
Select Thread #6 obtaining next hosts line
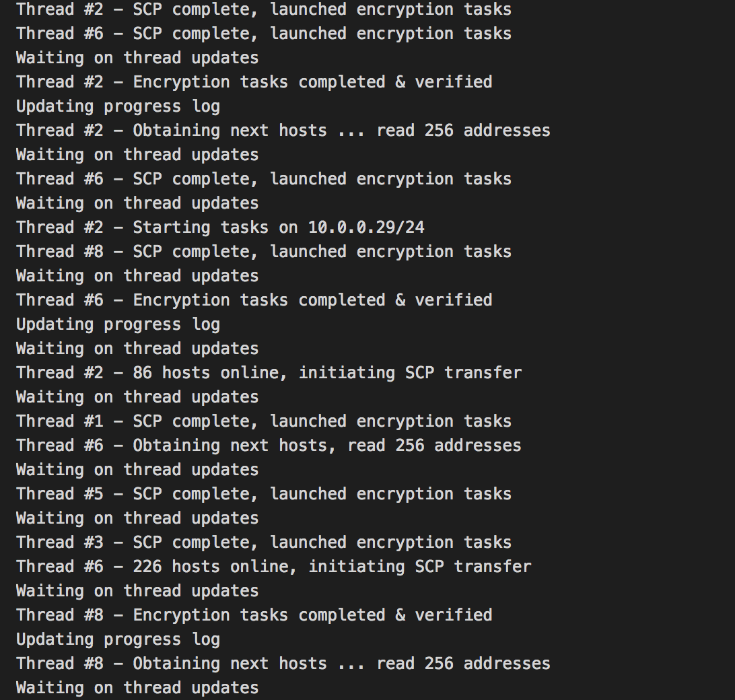[x=269, y=446]
